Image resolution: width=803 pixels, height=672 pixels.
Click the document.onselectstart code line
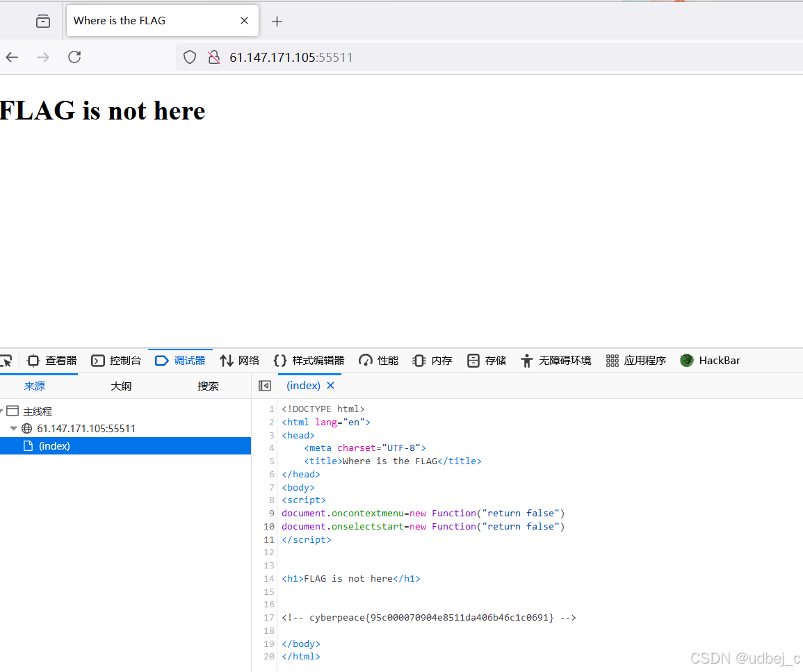(423, 527)
